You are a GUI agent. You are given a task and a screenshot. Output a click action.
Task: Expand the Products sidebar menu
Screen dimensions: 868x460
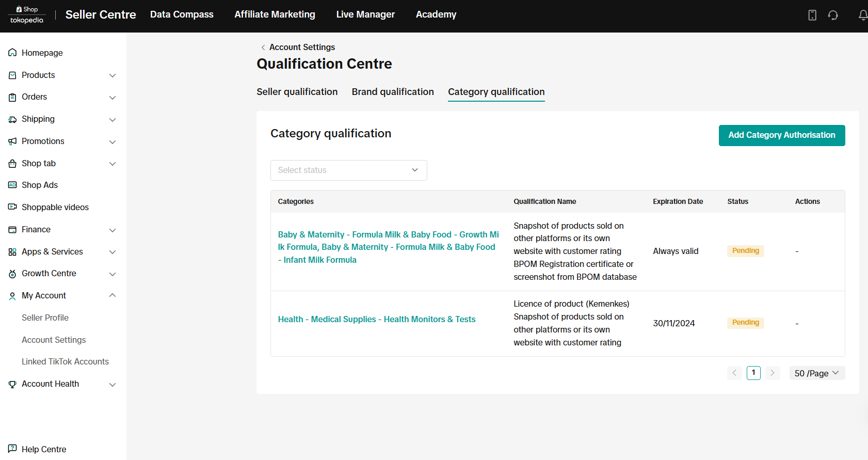pos(112,75)
